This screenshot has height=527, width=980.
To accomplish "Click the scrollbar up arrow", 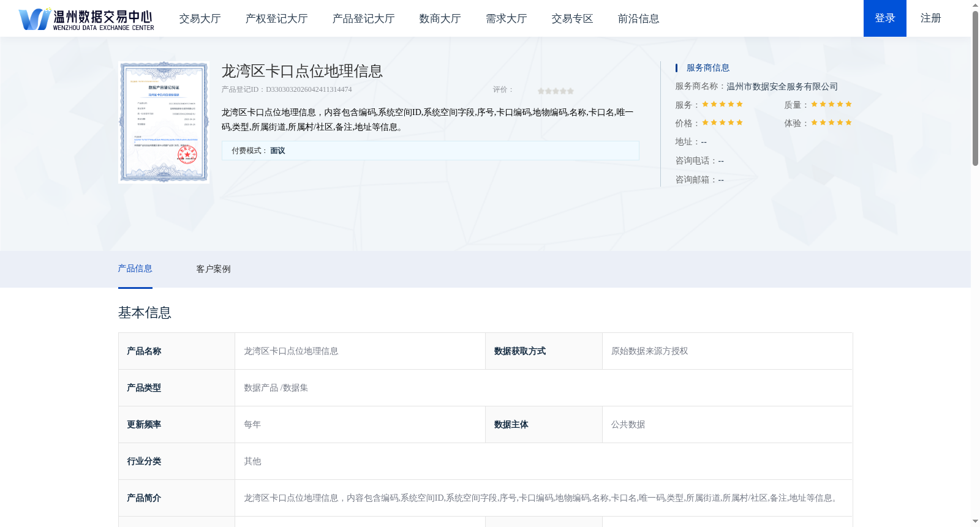I will click(975, 5).
